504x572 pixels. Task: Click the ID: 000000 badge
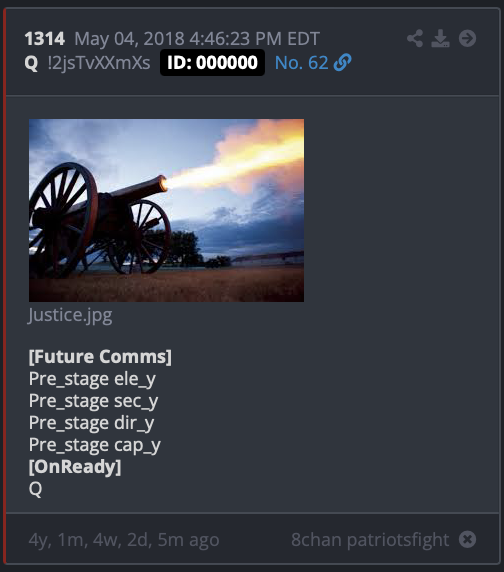click(212, 62)
